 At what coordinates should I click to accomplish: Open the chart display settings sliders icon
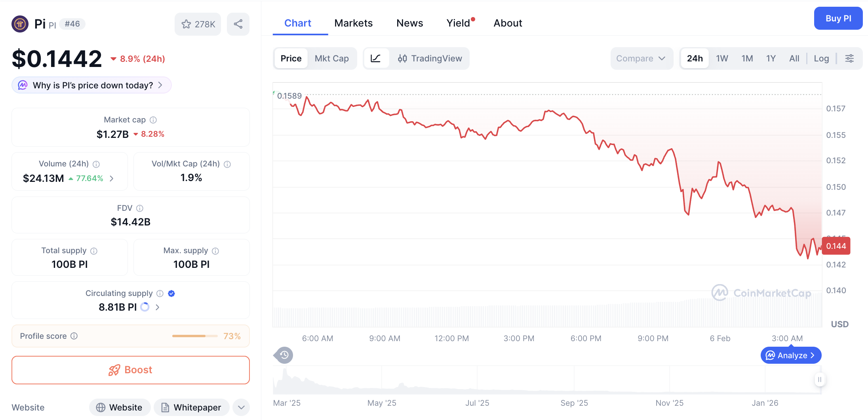(850, 58)
